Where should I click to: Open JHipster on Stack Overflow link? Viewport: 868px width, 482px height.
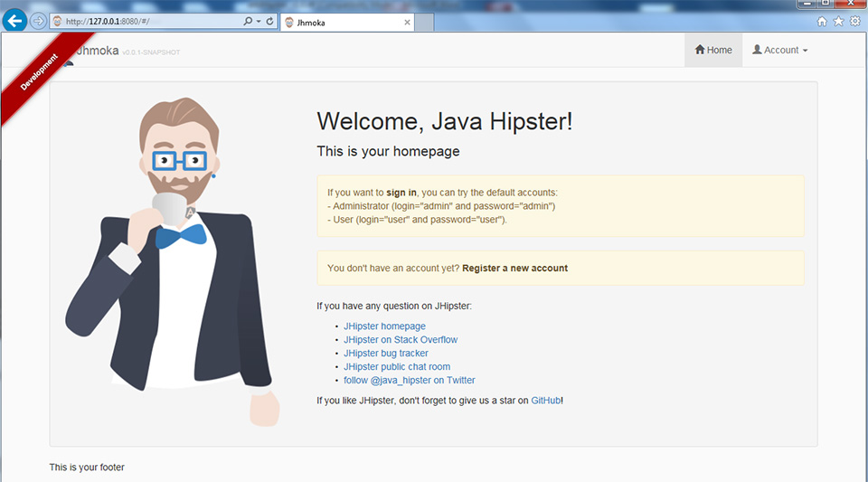tap(401, 340)
